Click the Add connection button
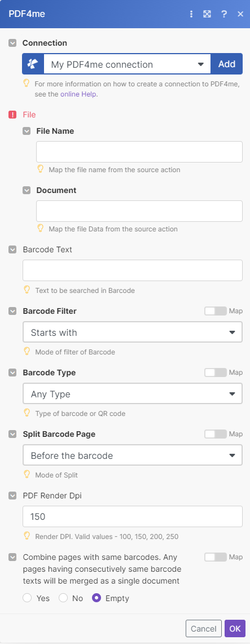This screenshot has height=644, width=250. click(x=227, y=64)
